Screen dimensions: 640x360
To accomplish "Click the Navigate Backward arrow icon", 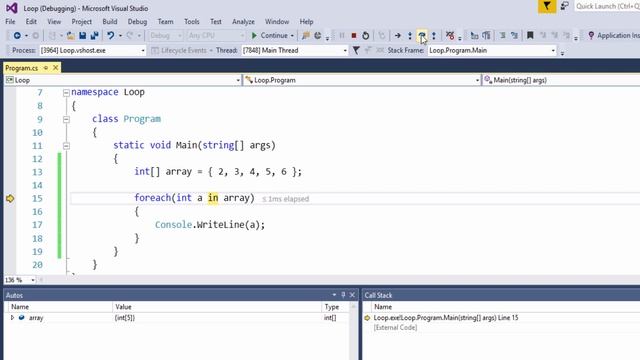I will click(17, 36).
